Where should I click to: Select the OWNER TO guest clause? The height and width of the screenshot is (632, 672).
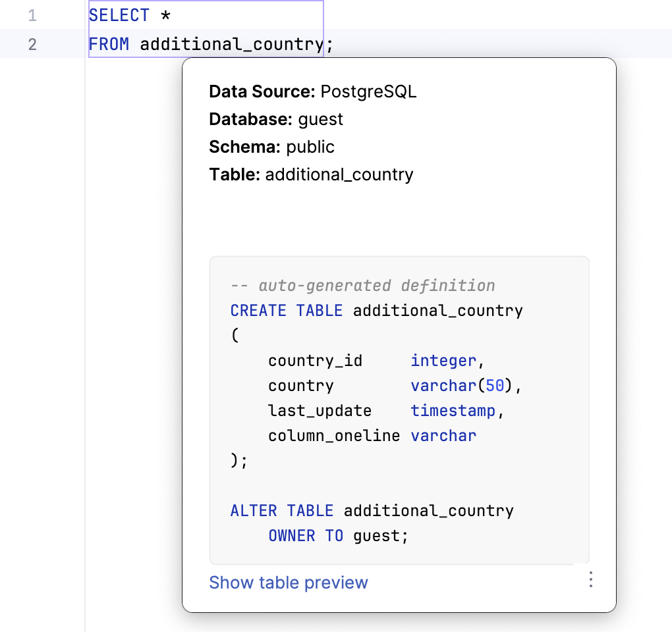pos(339,535)
